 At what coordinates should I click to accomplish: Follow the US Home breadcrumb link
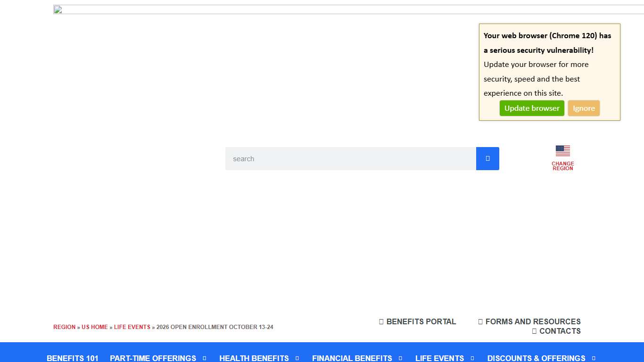pos(95,327)
